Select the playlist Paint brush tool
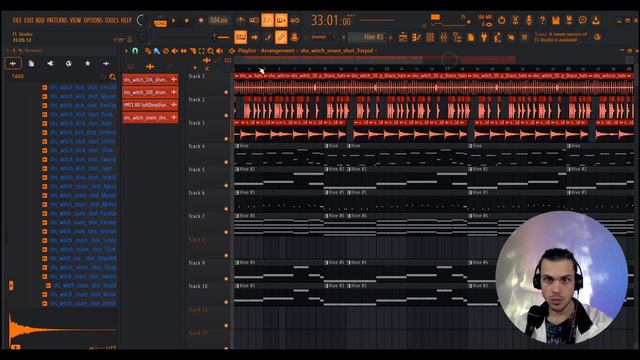The image size is (640, 360). (157, 51)
